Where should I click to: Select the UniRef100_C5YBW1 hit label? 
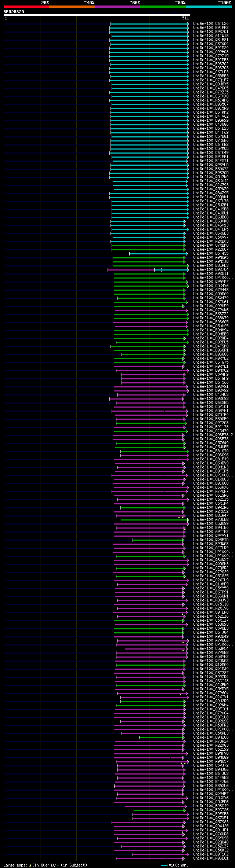click(211, 136)
